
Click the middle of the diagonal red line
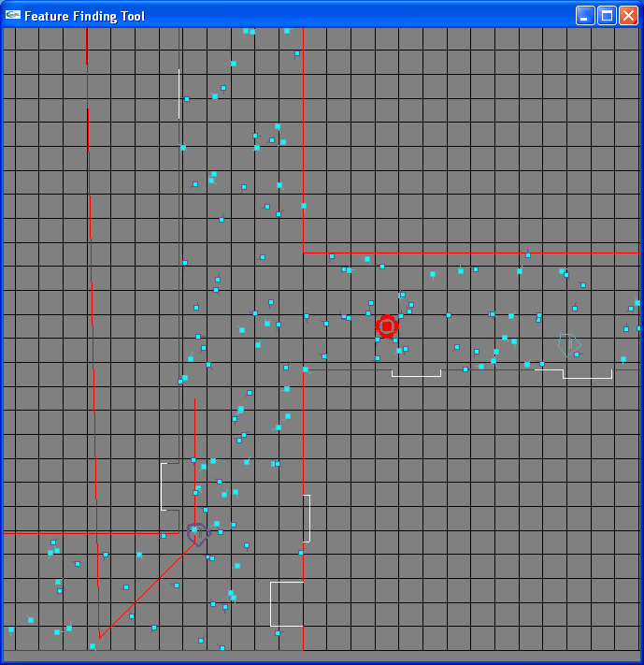point(147,591)
